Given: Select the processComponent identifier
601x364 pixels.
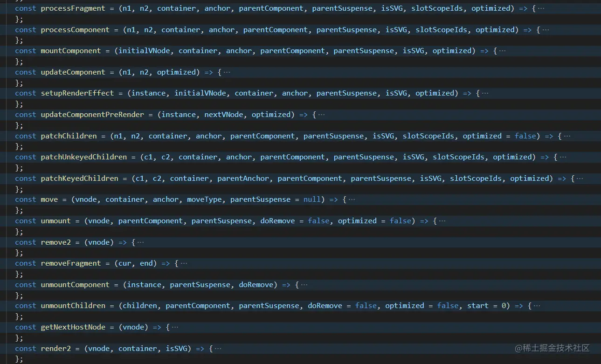Looking at the screenshot, I should point(75,30).
